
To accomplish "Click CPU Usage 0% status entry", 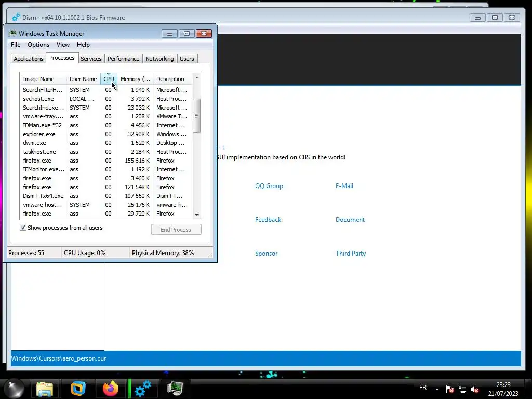I will (x=85, y=253).
